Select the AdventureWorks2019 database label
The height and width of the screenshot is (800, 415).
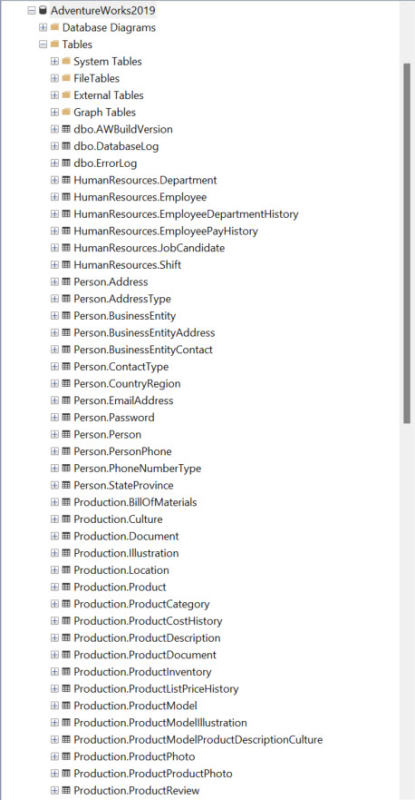click(103, 10)
